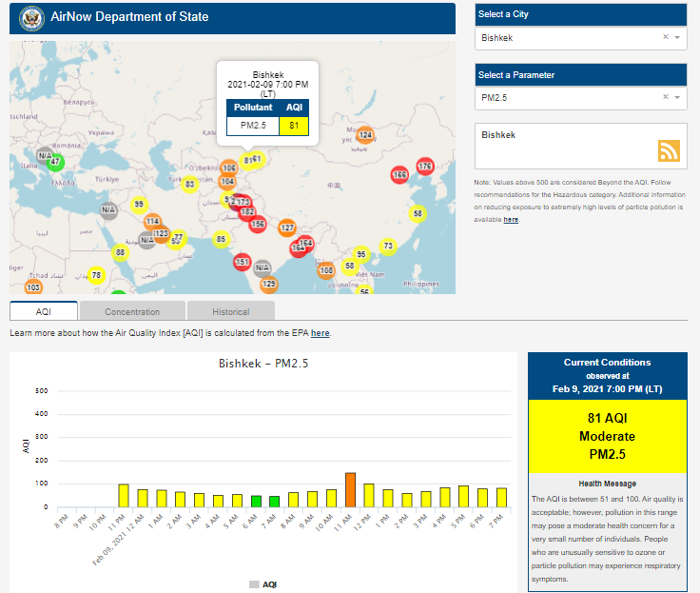The image size is (700, 593).
Task: Clear the selected PM2.5 parameter value
Action: pos(666,97)
